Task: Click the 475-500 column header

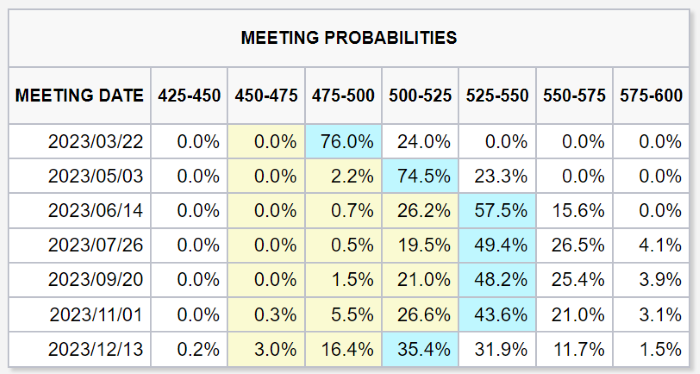Action: [343, 96]
